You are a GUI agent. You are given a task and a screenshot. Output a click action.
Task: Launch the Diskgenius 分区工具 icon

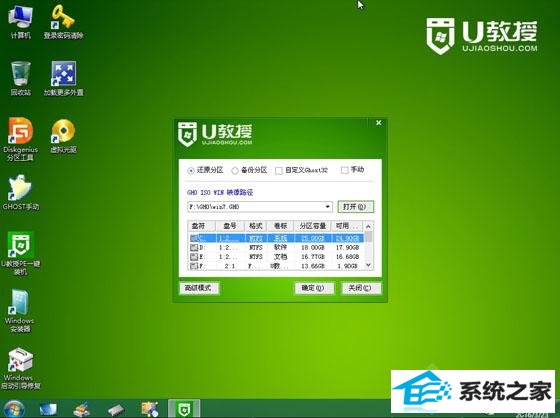(20, 139)
